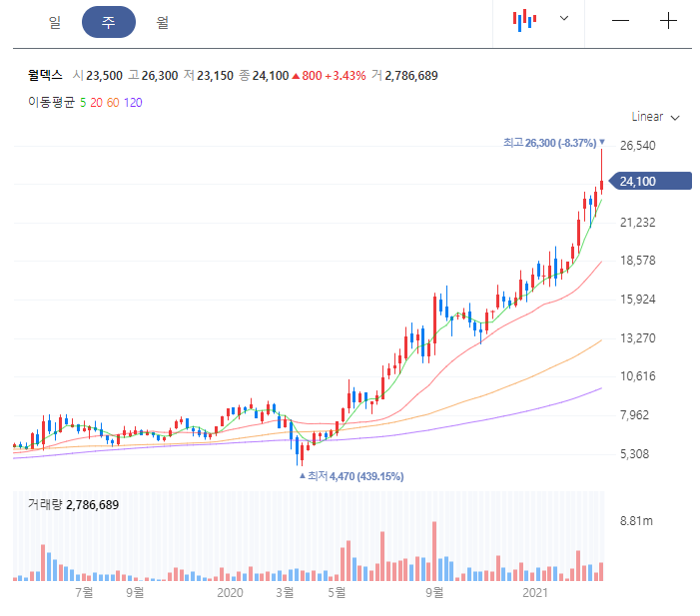
Task: Select the 일 (daily) chart tab
Action: (55, 22)
